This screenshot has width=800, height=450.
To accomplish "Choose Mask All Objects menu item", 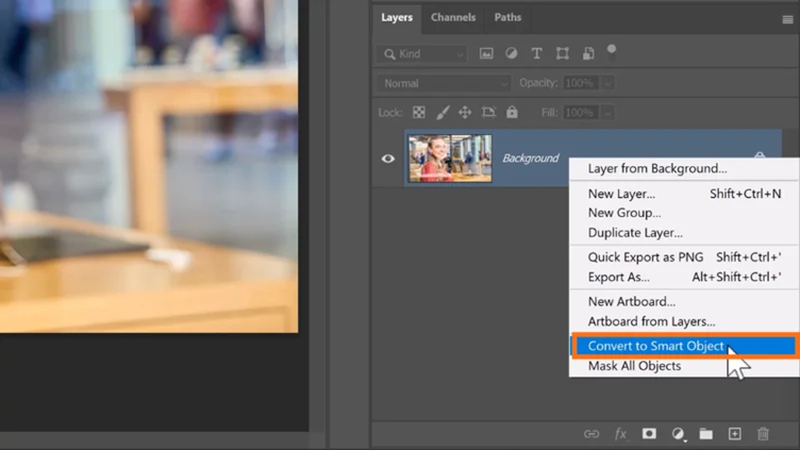I will pyautogui.click(x=684, y=366).
